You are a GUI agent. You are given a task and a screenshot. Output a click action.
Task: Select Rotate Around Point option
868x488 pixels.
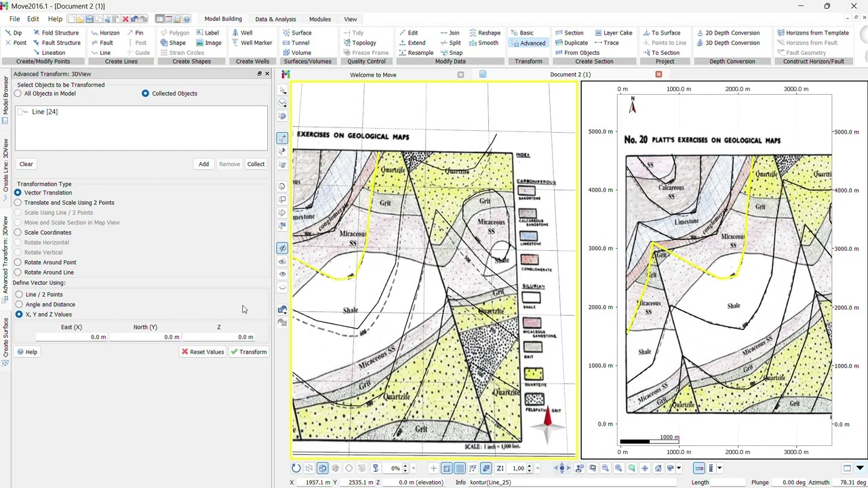pos(45,262)
